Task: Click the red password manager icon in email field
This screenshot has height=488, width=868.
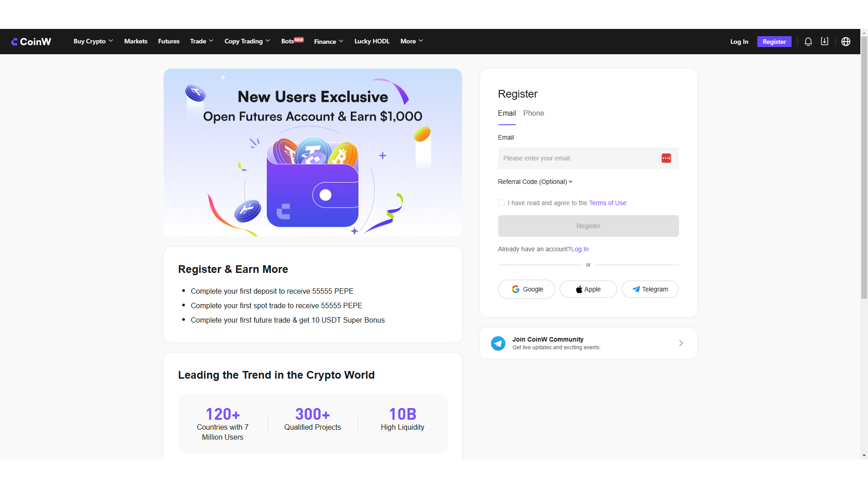Action: (666, 158)
